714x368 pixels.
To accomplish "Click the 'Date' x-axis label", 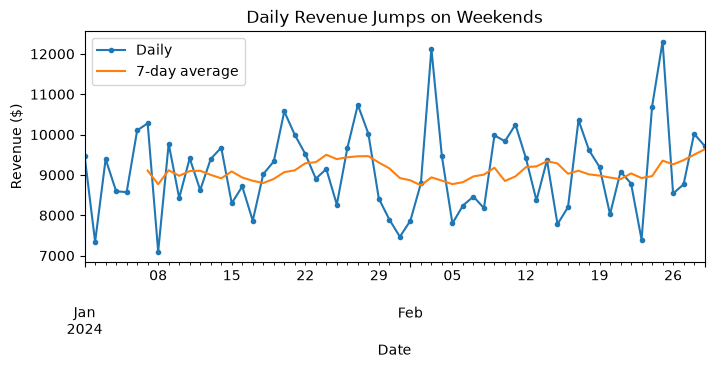I will click(x=394, y=350).
